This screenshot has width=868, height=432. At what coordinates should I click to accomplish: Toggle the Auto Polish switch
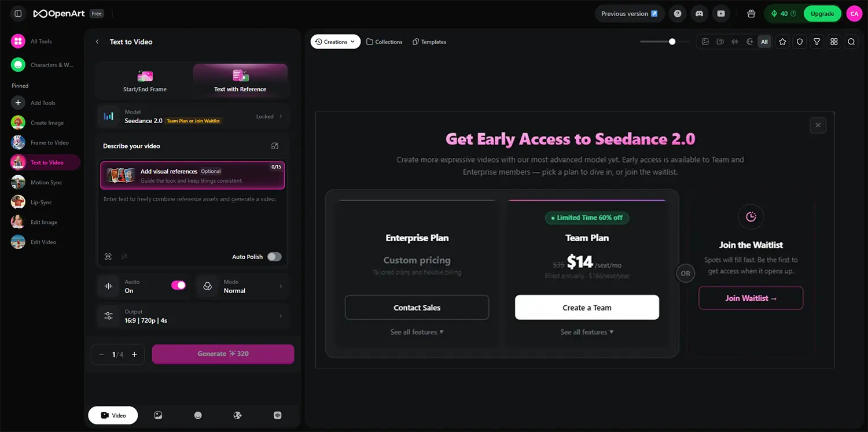[x=274, y=257]
